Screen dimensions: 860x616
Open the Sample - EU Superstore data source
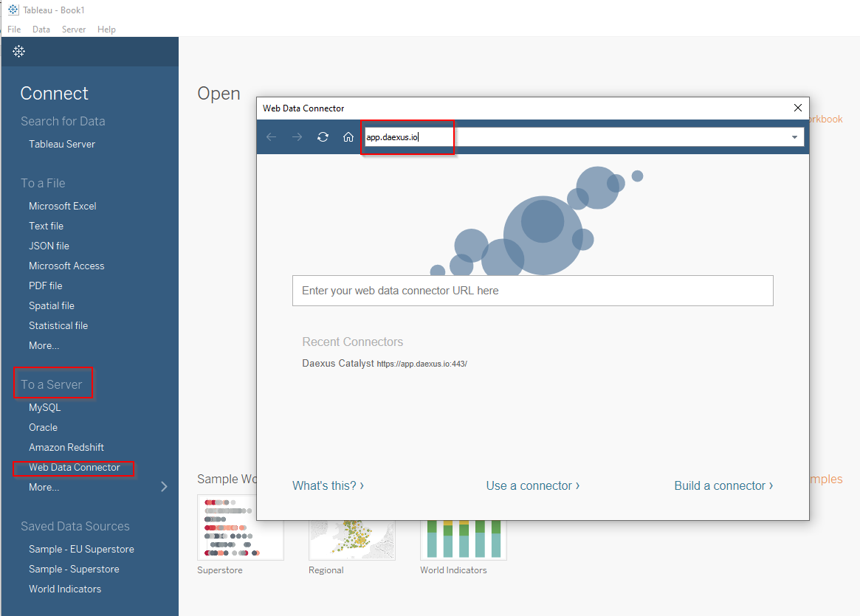pyautogui.click(x=81, y=549)
